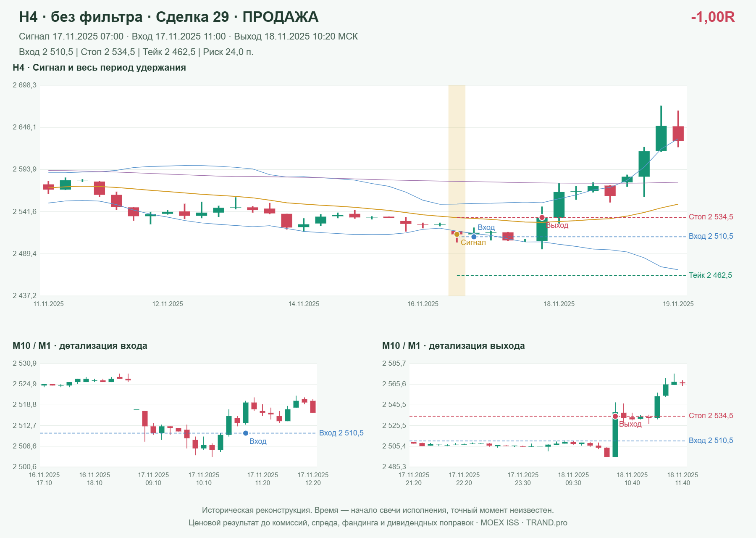Click heading 'M10 / M1 · детализация выхода'
756x538 pixels.
[x=453, y=346]
